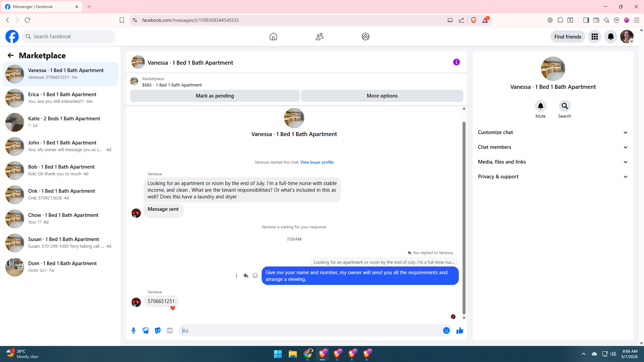Send a thumbs-up like

(x=460, y=330)
